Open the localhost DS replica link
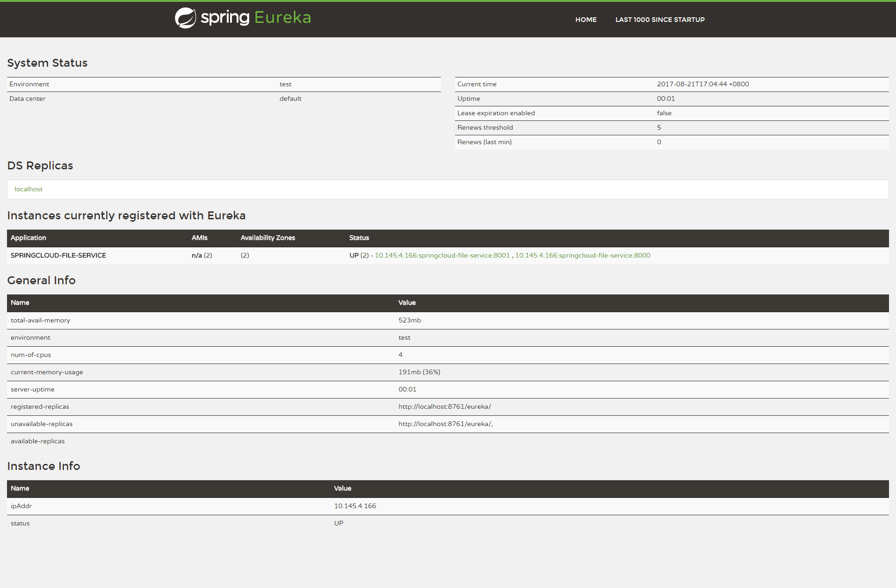896x588 pixels. (x=28, y=189)
